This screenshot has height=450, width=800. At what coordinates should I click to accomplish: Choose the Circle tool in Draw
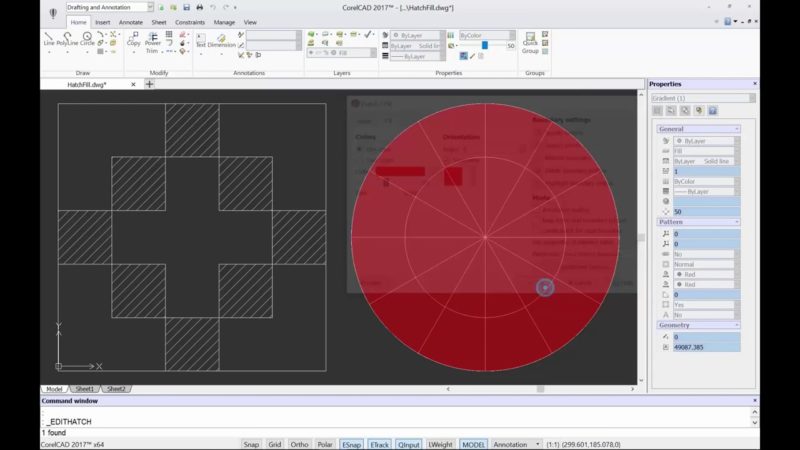coord(88,39)
